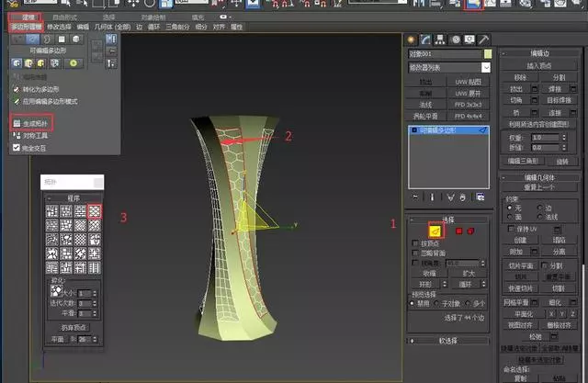Open the Utilities hammer panel tab

click(483, 39)
